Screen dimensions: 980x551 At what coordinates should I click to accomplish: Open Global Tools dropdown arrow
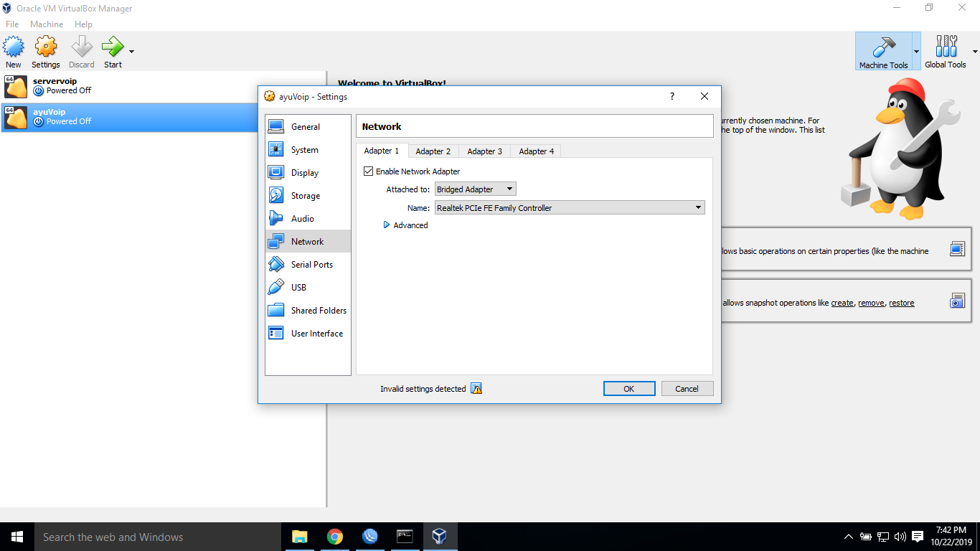click(x=974, y=52)
